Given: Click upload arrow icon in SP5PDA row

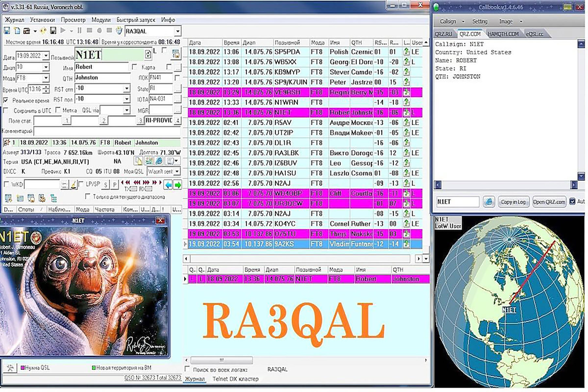Looking at the screenshot, I should pyautogui.click(x=406, y=52).
